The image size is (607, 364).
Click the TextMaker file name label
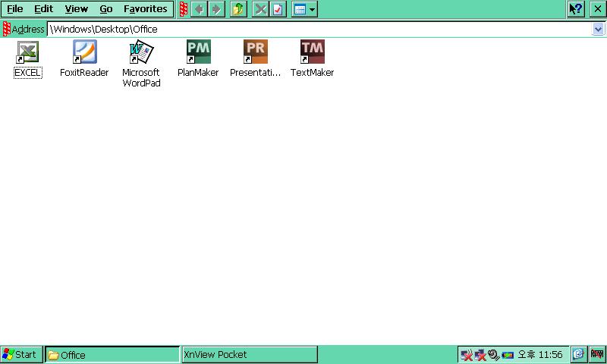[312, 73]
